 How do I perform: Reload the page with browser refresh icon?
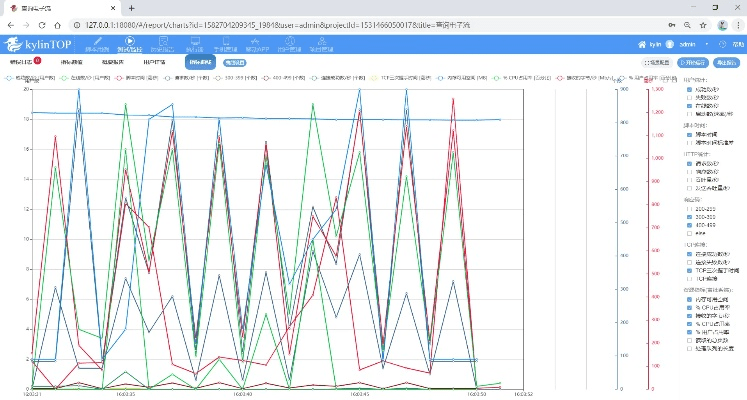pyautogui.click(x=43, y=23)
